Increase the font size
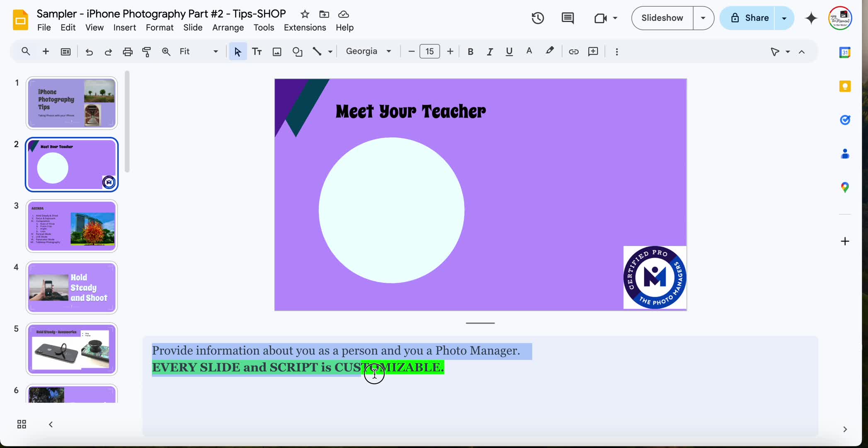Viewport: 868px width, 448px height. pyautogui.click(x=450, y=51)
